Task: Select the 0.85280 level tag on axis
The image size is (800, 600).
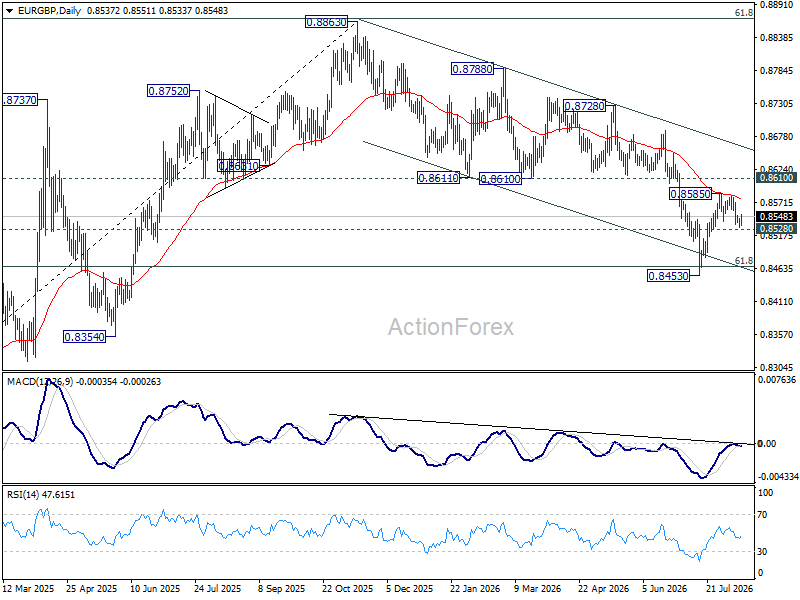Action: coord(777,229)
